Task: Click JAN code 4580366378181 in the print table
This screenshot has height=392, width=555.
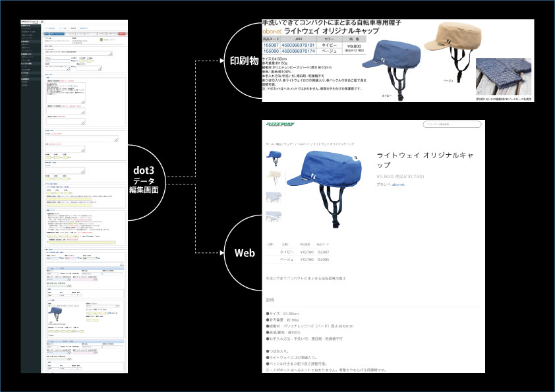Action: [x=298, y=45]
